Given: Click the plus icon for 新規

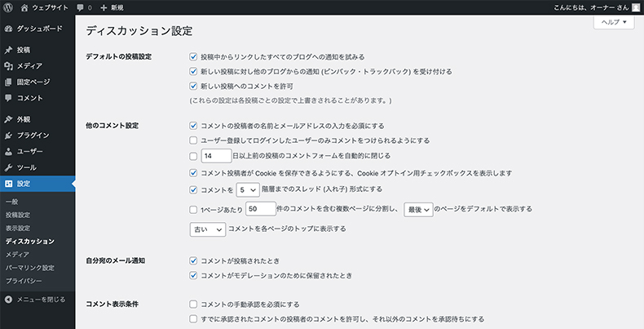Looking at the screenshot, I should click(x=104, y=8).
